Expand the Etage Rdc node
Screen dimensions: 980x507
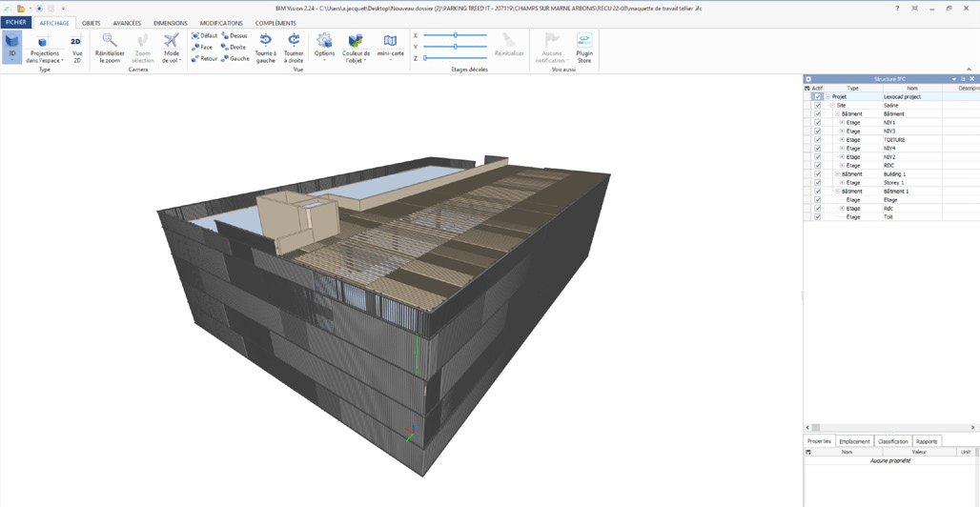tap(842, 208)
